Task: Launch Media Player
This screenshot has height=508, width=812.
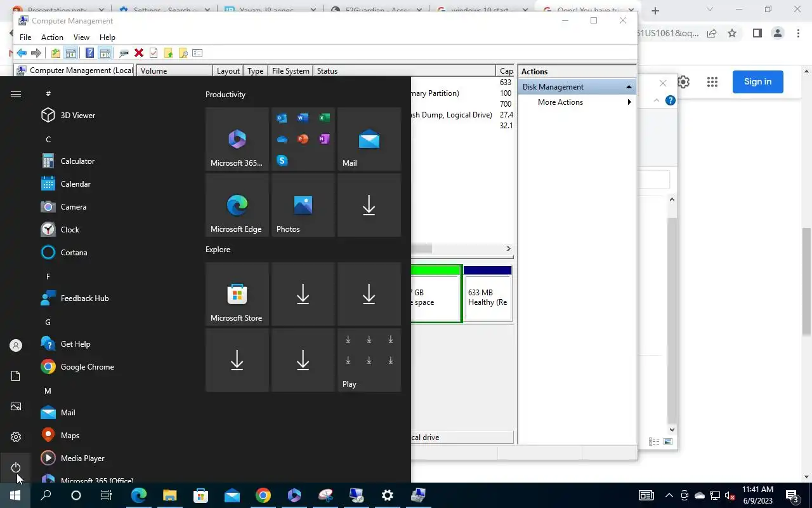Action: pos(82,458)
